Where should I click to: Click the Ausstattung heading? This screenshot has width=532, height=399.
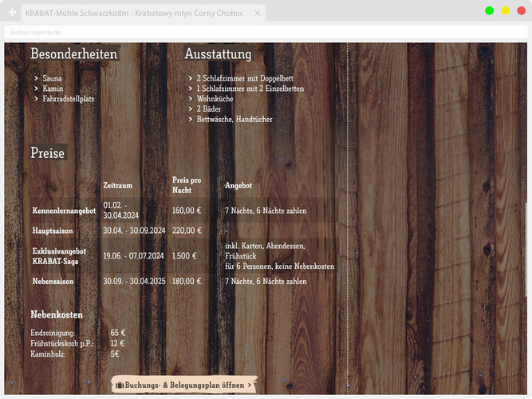218,54
